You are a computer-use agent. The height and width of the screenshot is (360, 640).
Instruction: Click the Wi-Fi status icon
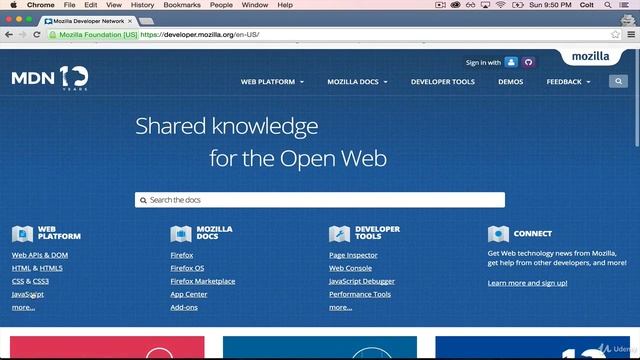tap(500, 5)
